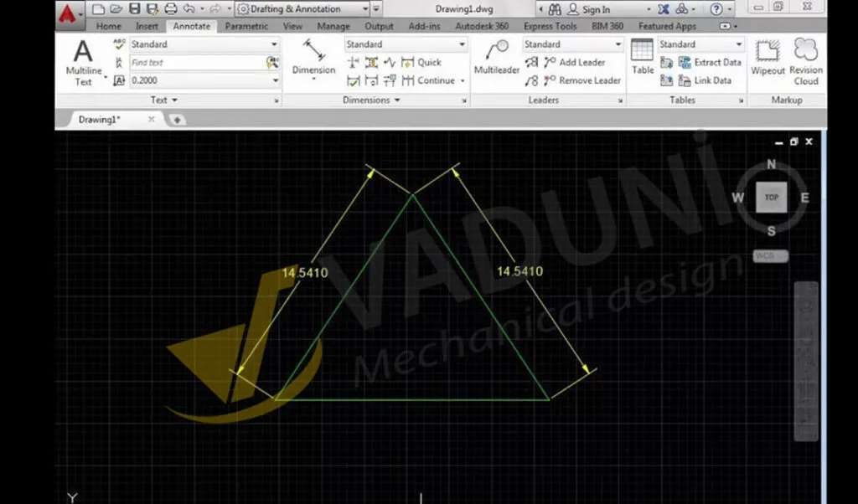Create a Revision Cloud
Screen dimensions: 858x504
pos(804,59)
